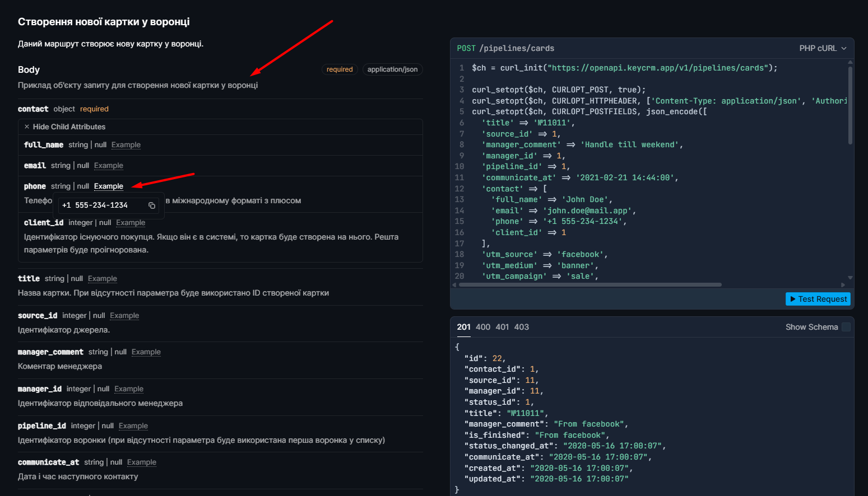This screenshot has height=496, width=868.
Task: Click the 'utm_campaign' => 'sale' code line
Action: (540, 276)
